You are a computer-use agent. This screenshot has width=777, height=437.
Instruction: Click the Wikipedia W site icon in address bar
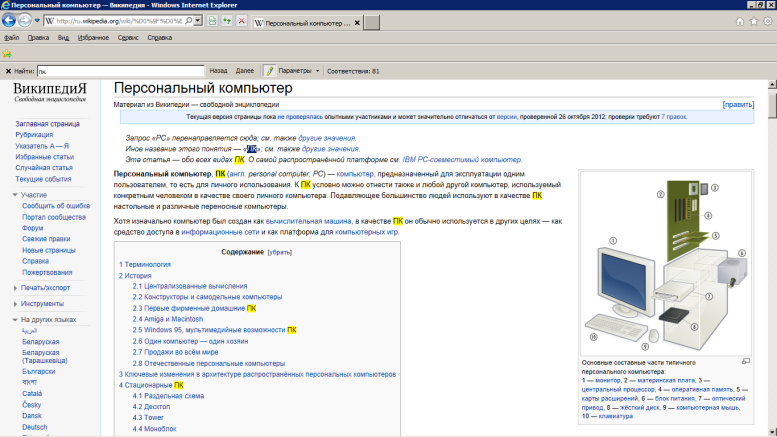click(x=49, y=21)
